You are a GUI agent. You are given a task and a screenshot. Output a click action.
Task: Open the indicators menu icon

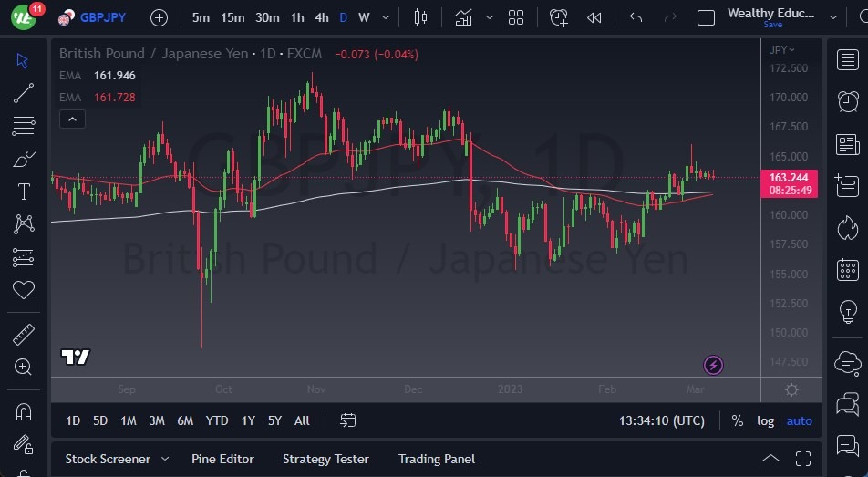tap(463, 17)
